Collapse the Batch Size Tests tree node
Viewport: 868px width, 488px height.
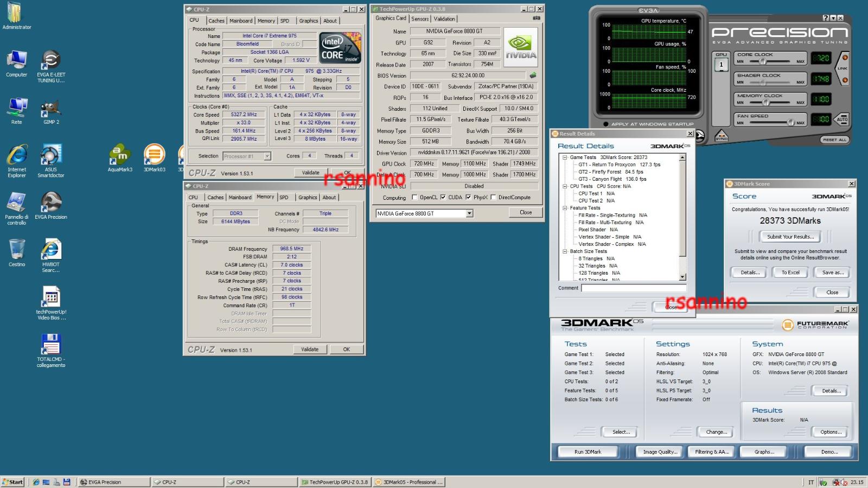pos(565,251)
